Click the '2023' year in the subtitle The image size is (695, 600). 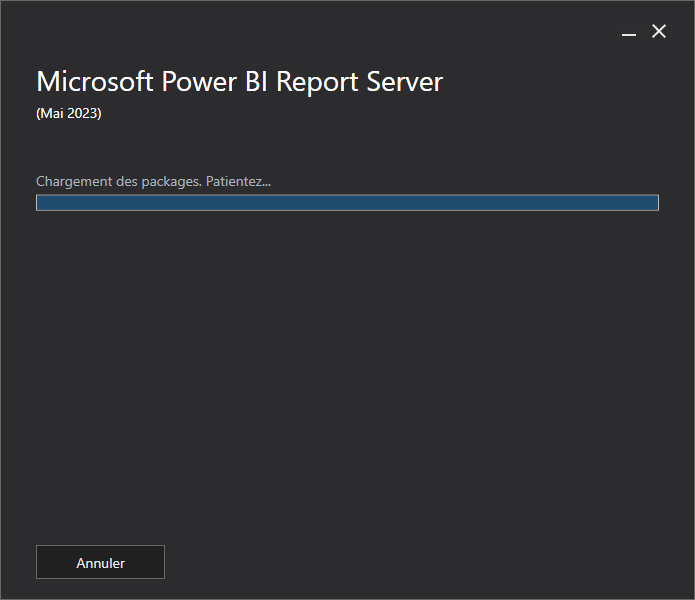point(82,113)
